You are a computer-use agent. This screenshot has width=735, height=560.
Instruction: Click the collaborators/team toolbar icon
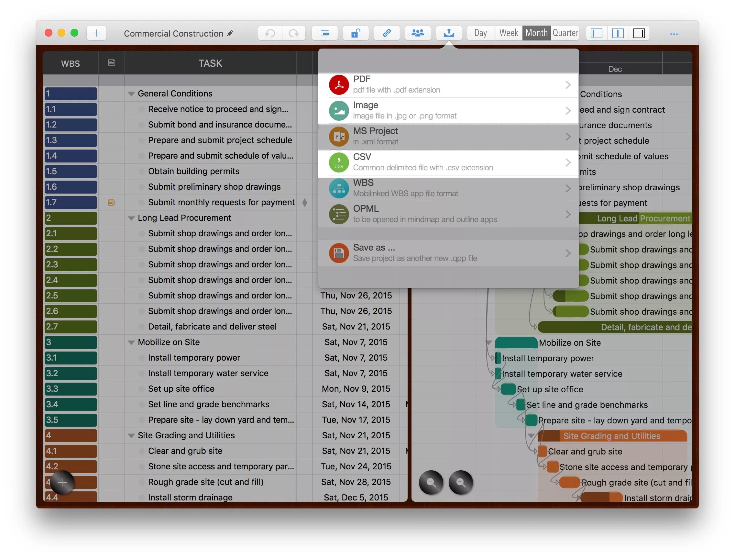point(418,33)
